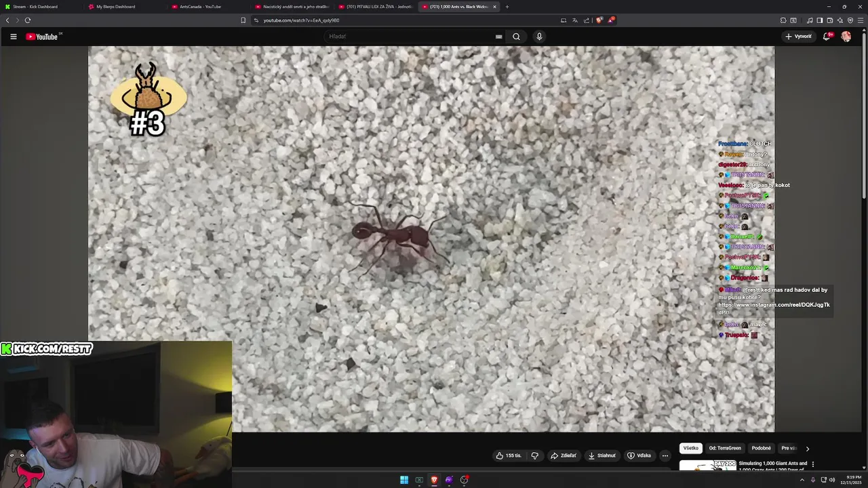Select the youtube.com URL in address bar
The image size is (868, 488).
pos(301,20)
